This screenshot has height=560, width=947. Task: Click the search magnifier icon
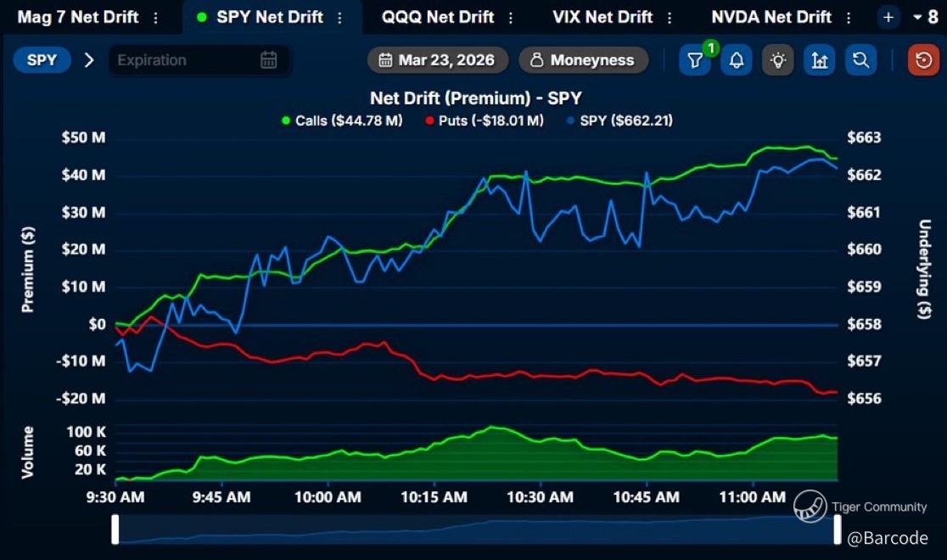860,59
